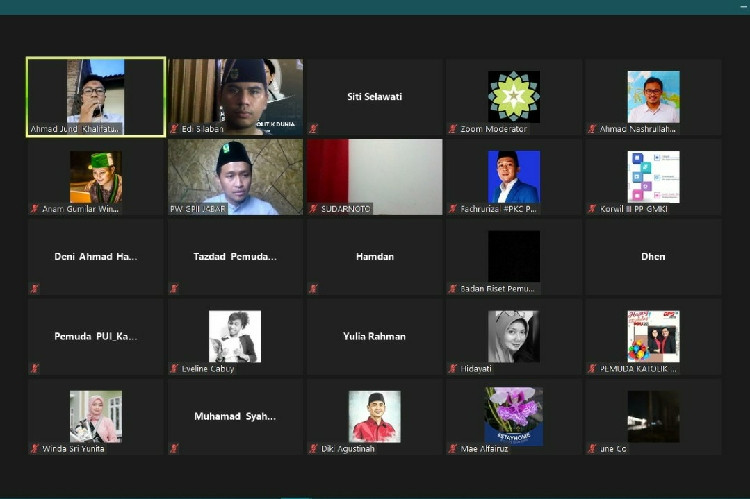Click muted mic icon on Hamdan's tile

[314, 289]
